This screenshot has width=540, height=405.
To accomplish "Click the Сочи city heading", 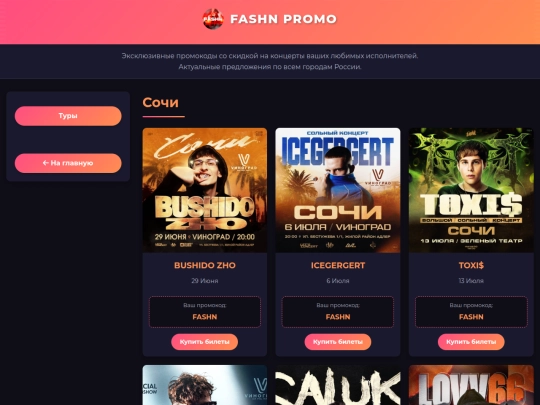I will [x=160, y=102].
